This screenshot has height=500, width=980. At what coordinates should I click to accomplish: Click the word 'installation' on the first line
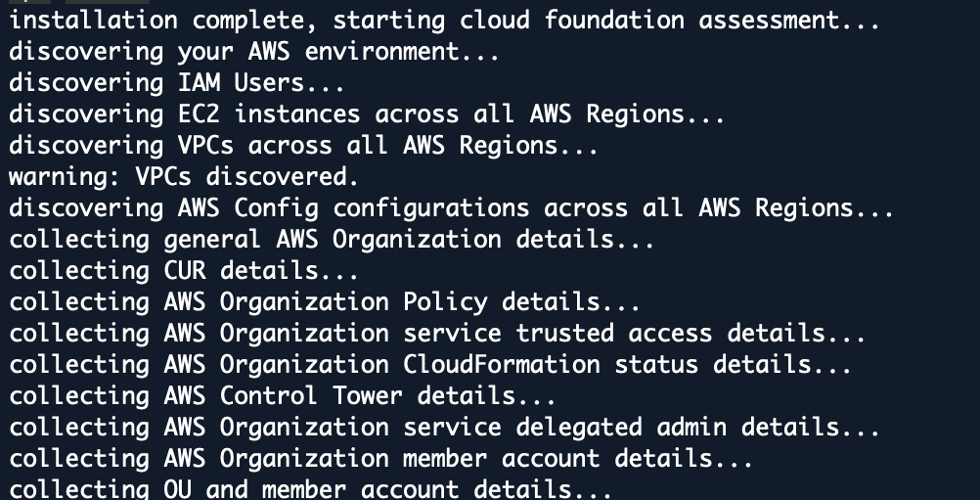(93, 20)
